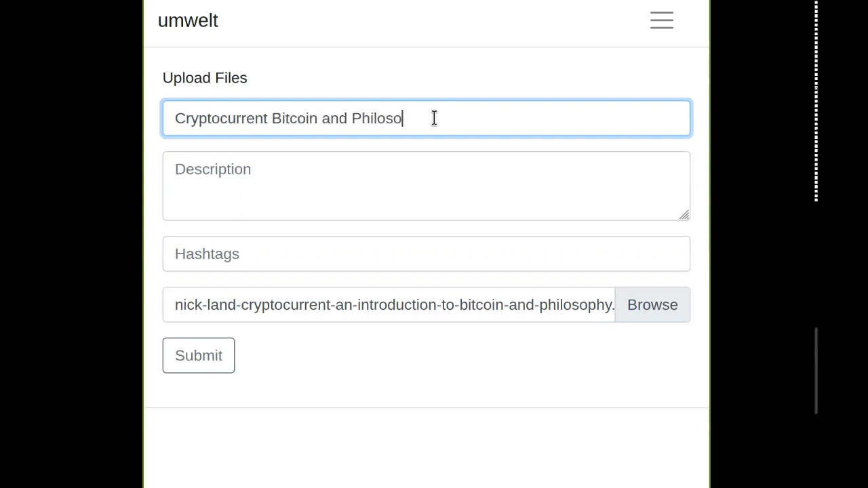Click the Hashtags placeholder text
The image size is (868, 488).
coord(207,254)
